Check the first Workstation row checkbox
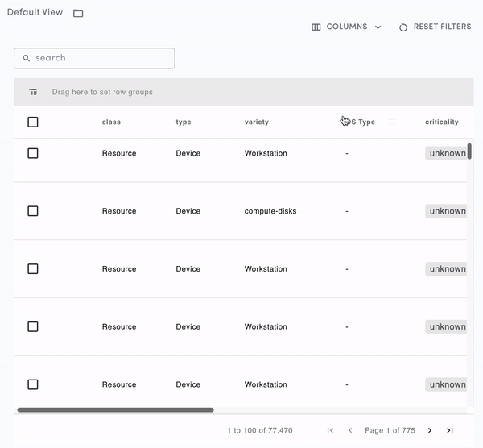The image size is (483, 448). [x=33, y=153]
